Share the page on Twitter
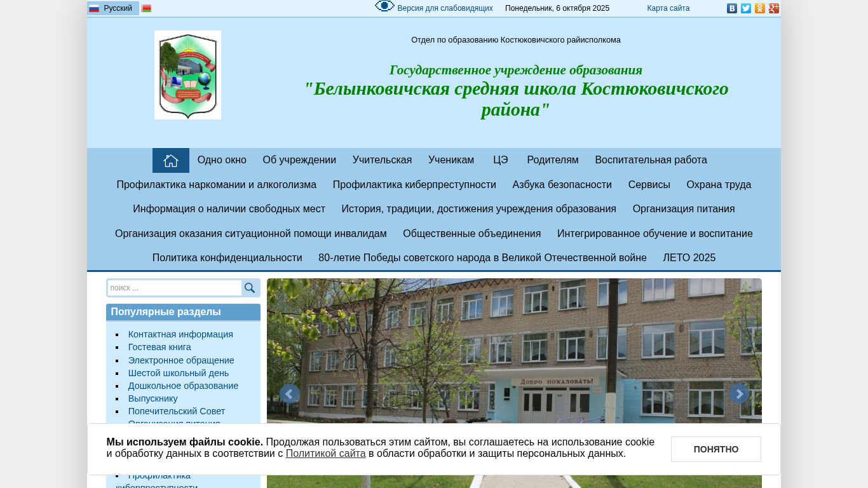The height and width of the screenshot is (488, 868). [746, 8]
